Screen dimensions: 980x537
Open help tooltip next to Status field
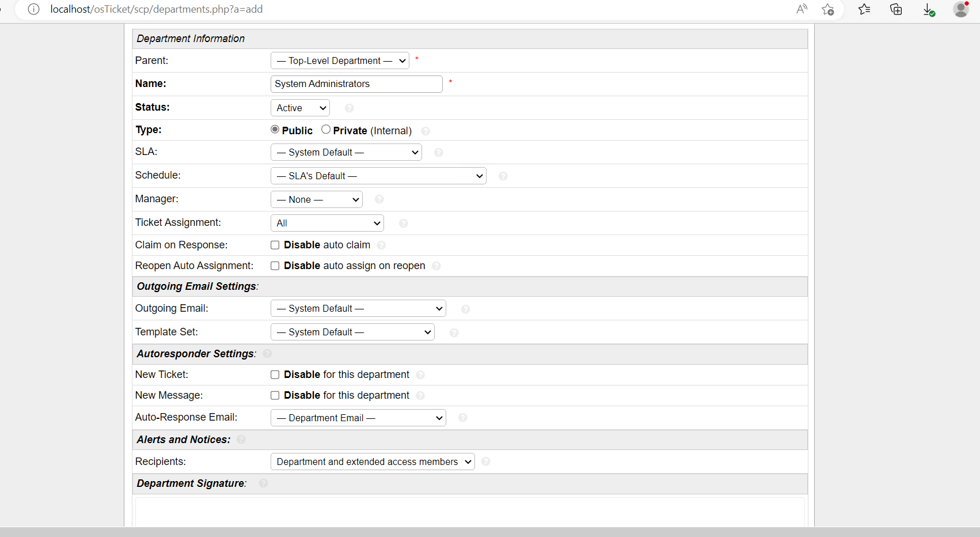349,108
